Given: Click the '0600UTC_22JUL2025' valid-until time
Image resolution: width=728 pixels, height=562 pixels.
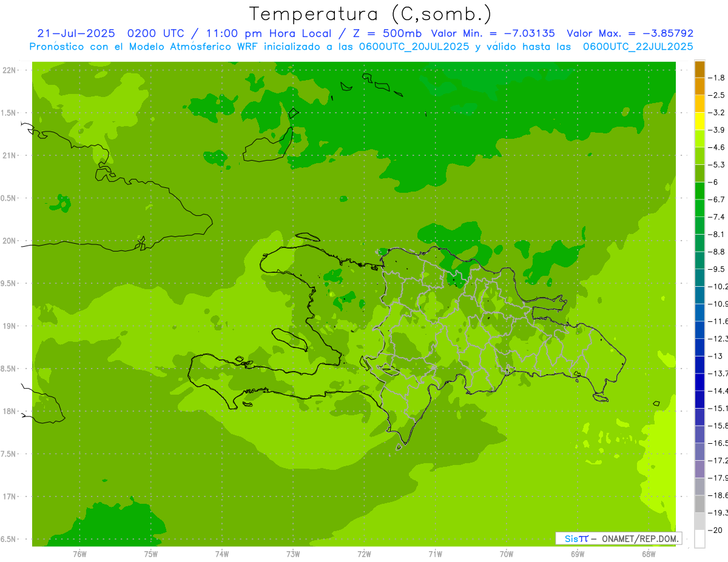Looking at the screenshot, I should [638, 46].
